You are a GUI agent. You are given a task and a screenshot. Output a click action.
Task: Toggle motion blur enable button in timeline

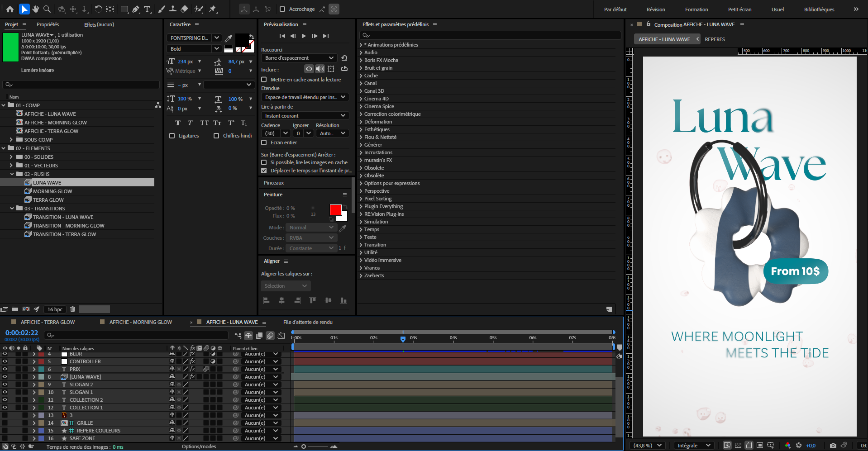pyautogui.click(x=270, y=336)
